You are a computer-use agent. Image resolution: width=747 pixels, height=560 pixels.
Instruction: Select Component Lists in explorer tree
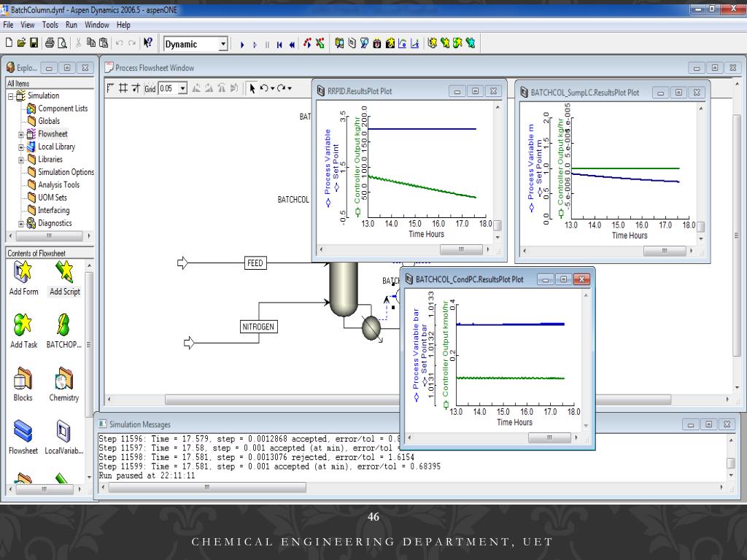click(63, 109)
